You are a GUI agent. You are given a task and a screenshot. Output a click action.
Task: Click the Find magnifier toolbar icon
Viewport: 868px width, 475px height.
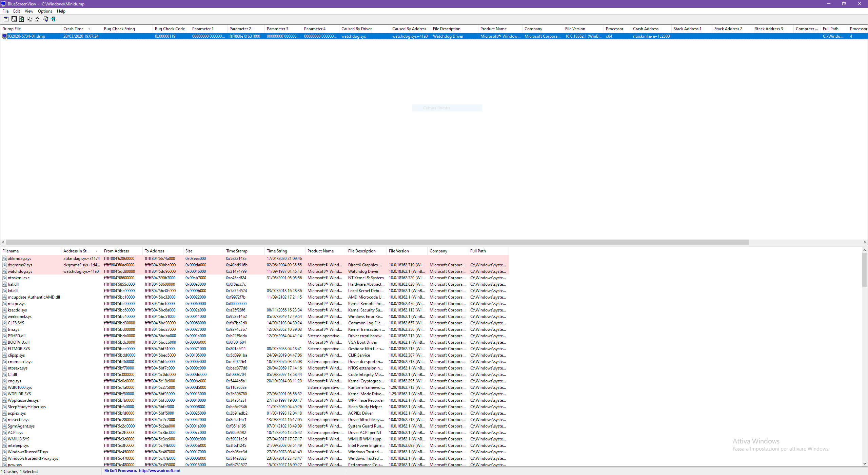[45, 19]
